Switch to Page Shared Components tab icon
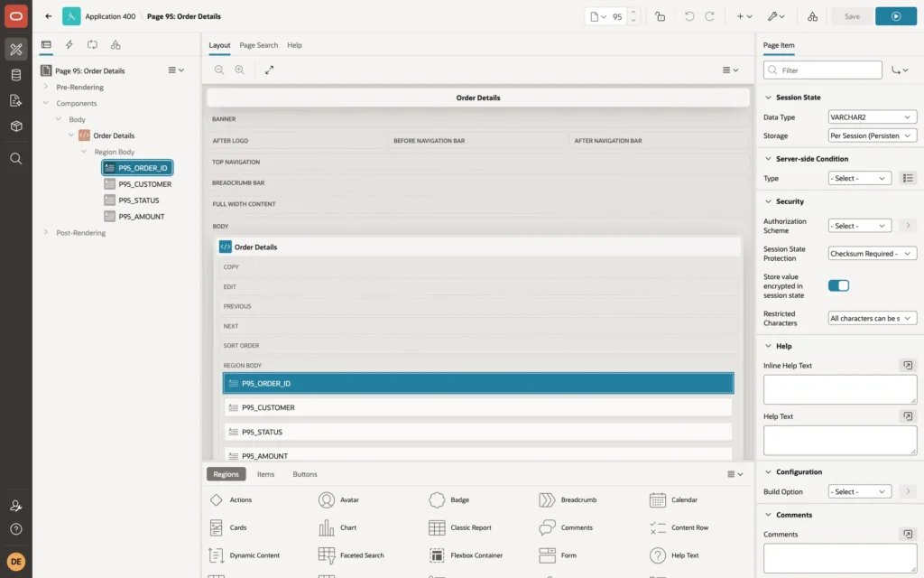 click(x=115, y=45)
